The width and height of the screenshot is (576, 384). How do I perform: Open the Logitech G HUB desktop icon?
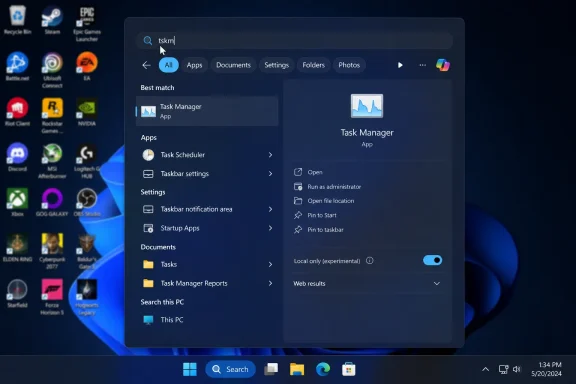(x=87, y=161)
